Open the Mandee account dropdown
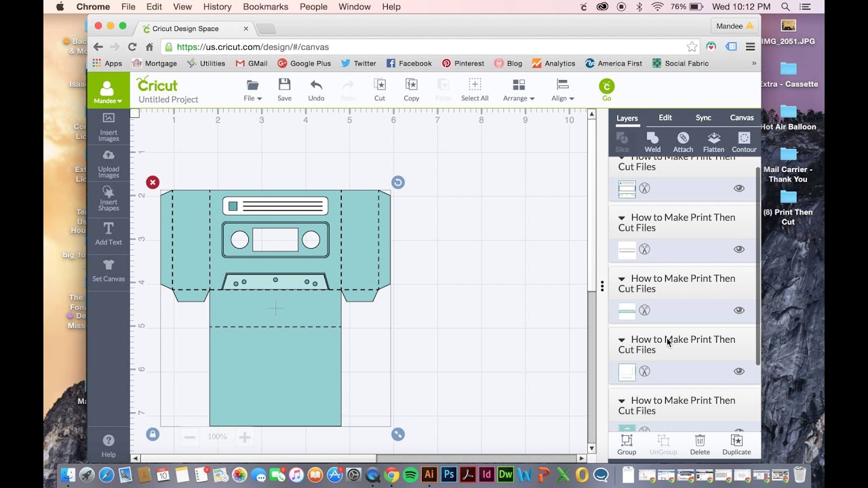The image size is (868, 488). coord(108,91)
